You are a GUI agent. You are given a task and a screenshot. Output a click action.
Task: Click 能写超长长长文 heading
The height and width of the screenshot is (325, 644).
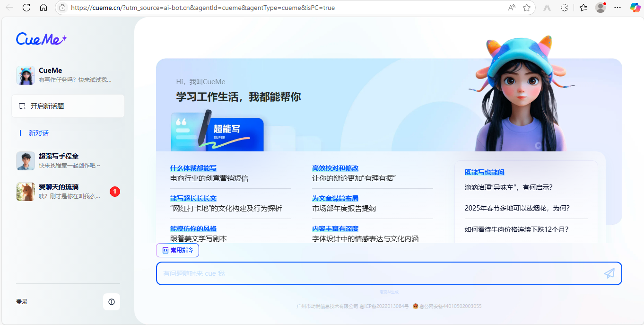(193, 198)
